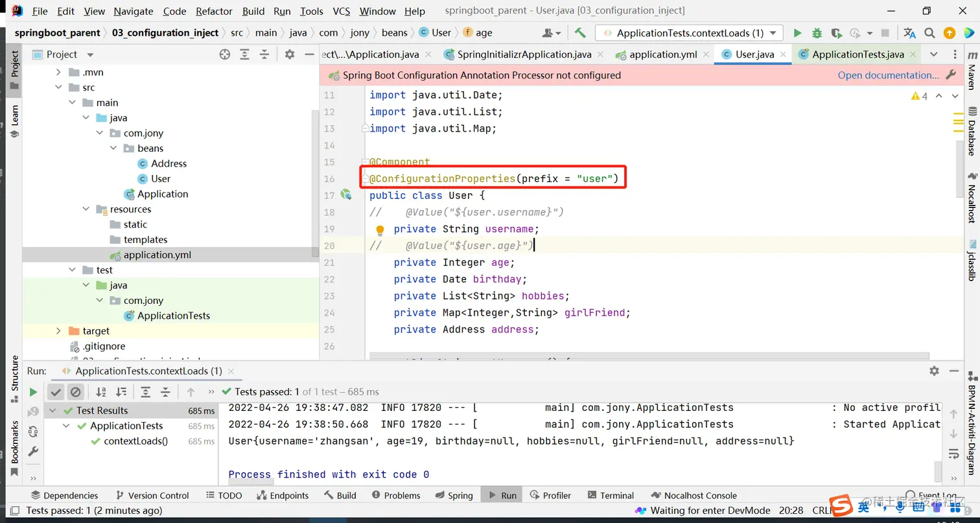This screenshot has height=523, width=980.
Task: Open the Spring tool window button
Action: click(453, 496)
